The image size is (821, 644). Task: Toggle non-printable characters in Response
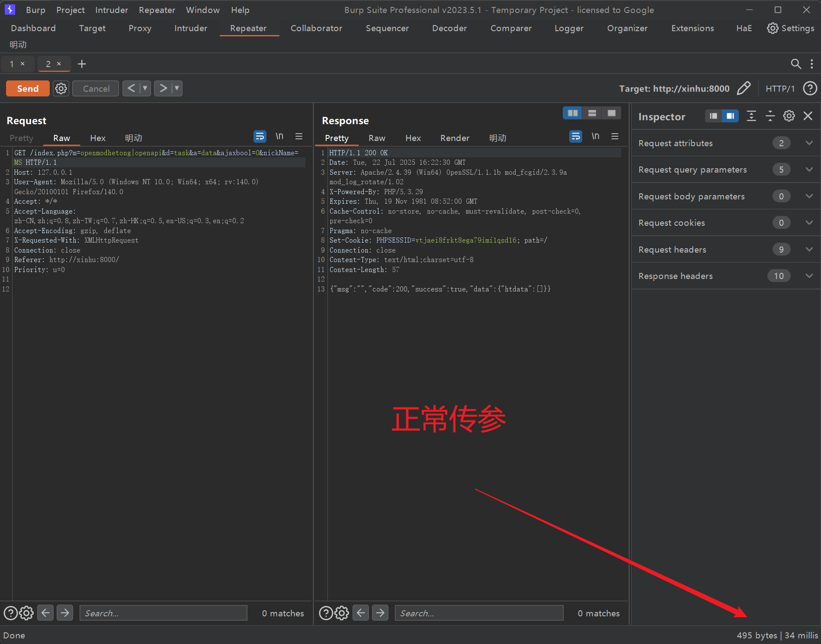[595, 137]
